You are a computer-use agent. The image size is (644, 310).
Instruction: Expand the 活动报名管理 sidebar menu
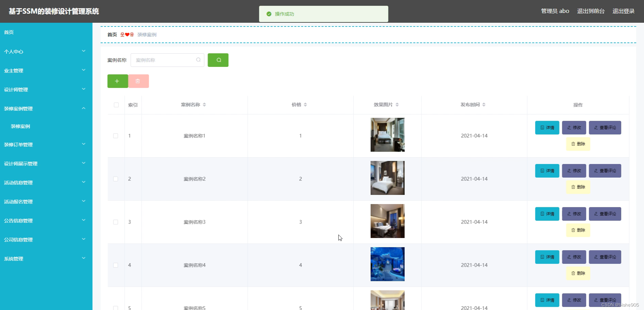click(46, 202)
